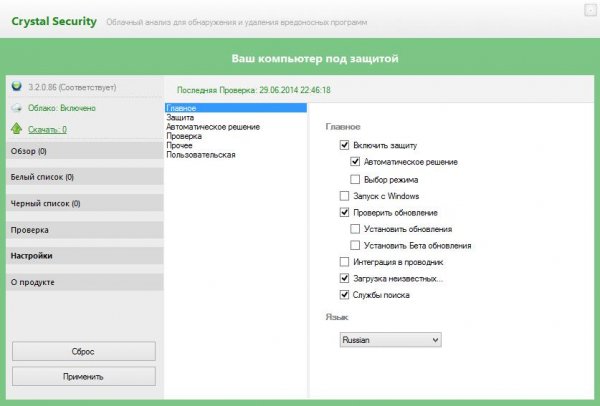Click the green download arrow icon
The height and width of the screenshot is (406, 600).
click(x=16, y=129)
